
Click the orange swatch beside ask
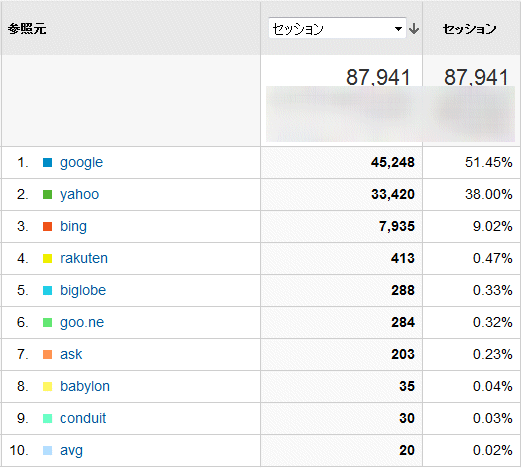pos(48,354)
